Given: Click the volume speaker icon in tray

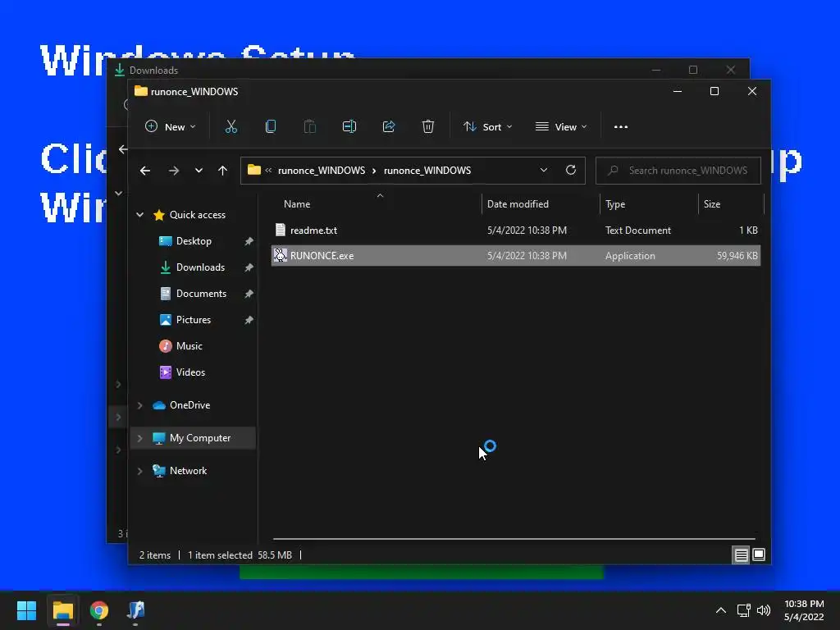Looking at the screenshot, I should [764, 610].
